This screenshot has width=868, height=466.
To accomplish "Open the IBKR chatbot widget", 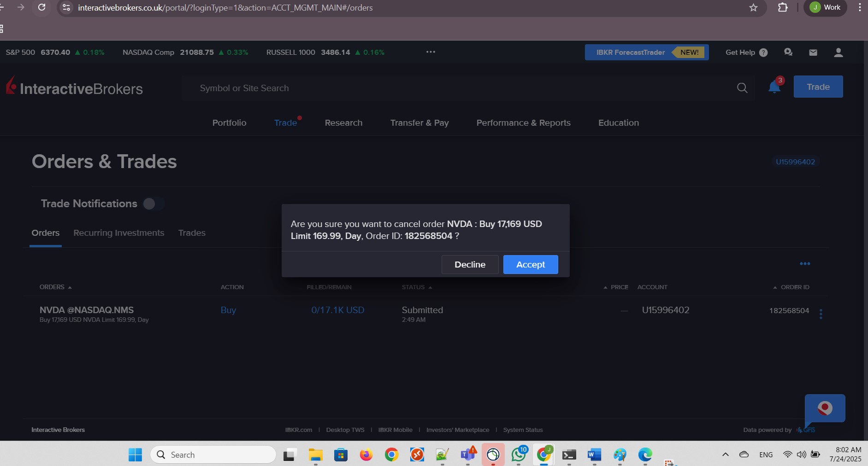I will pyautogui.click(x=825, y=408).
